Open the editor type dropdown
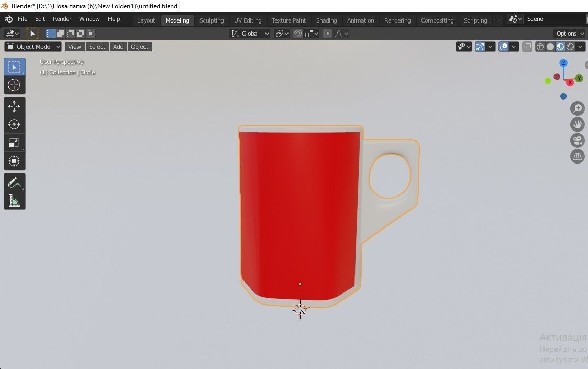The height and width of the screenshot is (369, 588). [x=12, y=34]
